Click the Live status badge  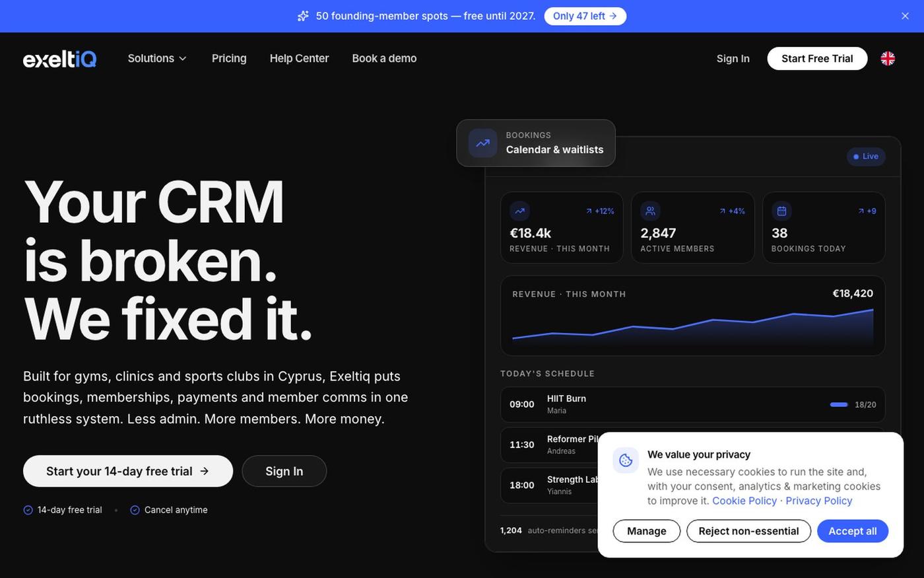(866, 157)
